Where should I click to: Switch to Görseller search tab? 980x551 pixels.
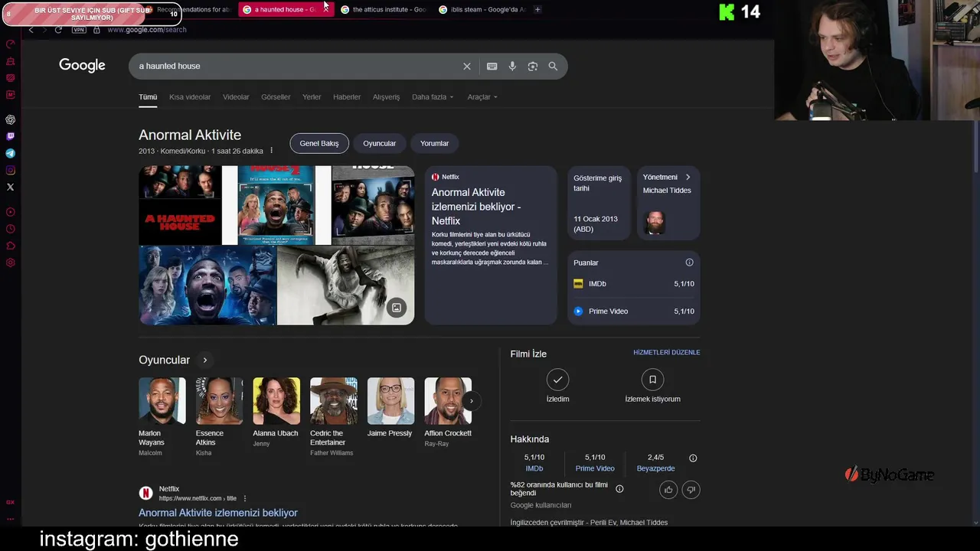click(x=276, y=97)
